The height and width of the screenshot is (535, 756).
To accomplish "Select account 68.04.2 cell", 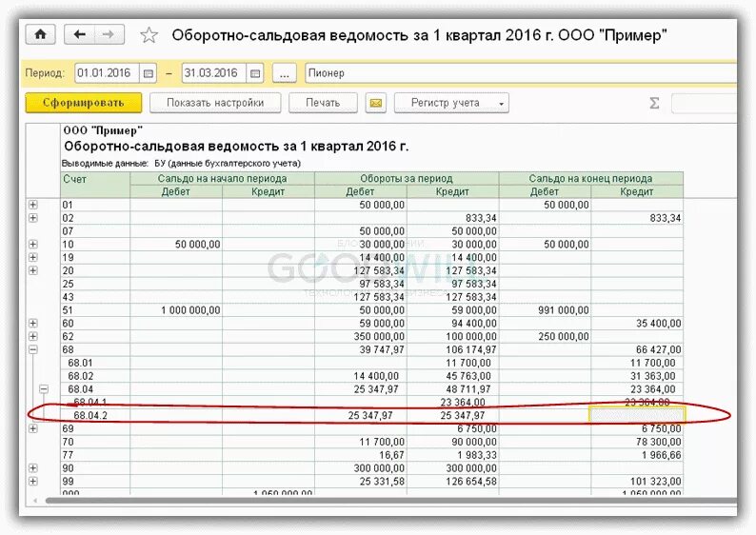I will 95,415.
